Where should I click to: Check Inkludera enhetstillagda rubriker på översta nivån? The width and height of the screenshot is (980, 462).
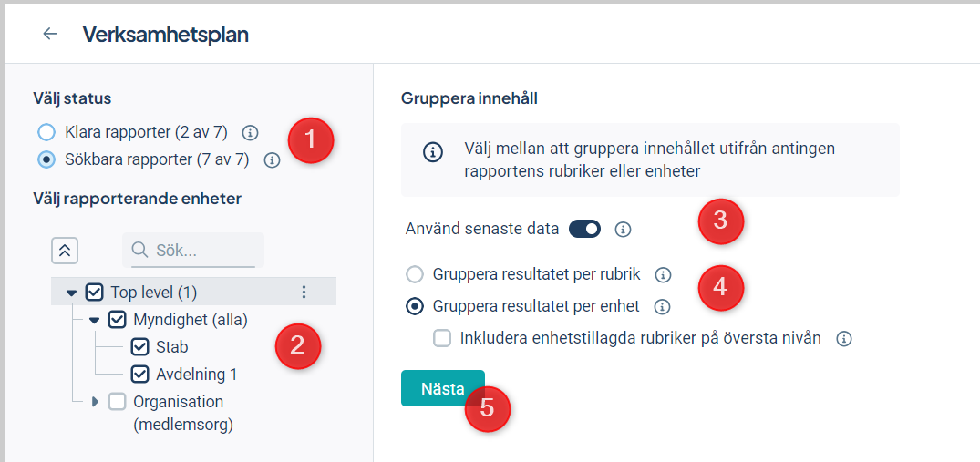click(442, 339)
